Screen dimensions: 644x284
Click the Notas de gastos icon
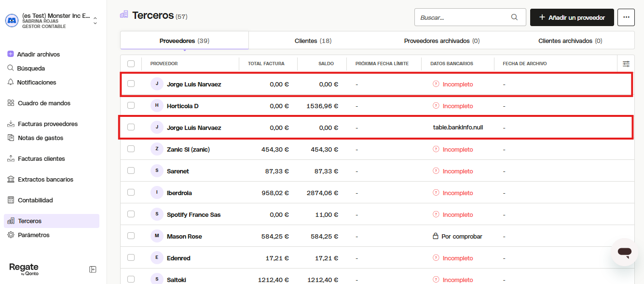(11, 138)
